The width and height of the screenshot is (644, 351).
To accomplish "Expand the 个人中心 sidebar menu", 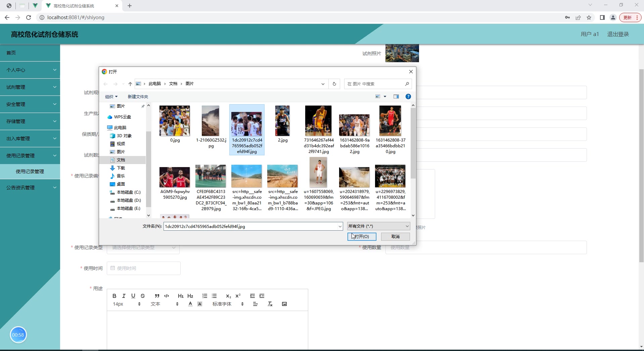I will [30, 70].
